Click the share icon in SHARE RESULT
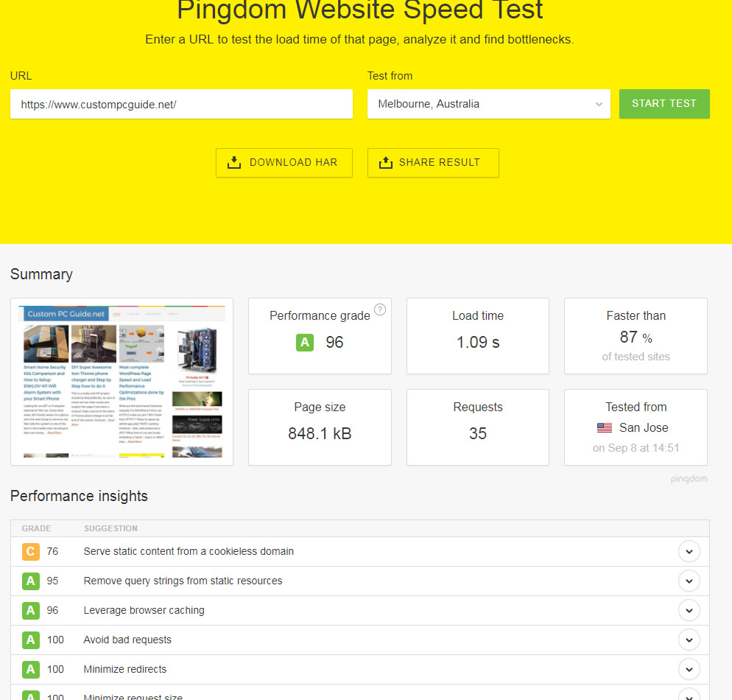732x700 pixels. [386, 162]
